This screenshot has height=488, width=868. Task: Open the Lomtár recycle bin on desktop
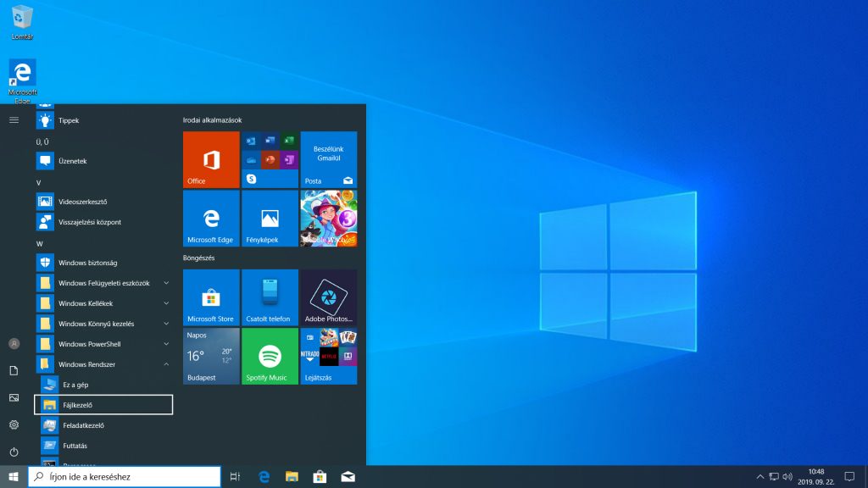tap(22, 23)
